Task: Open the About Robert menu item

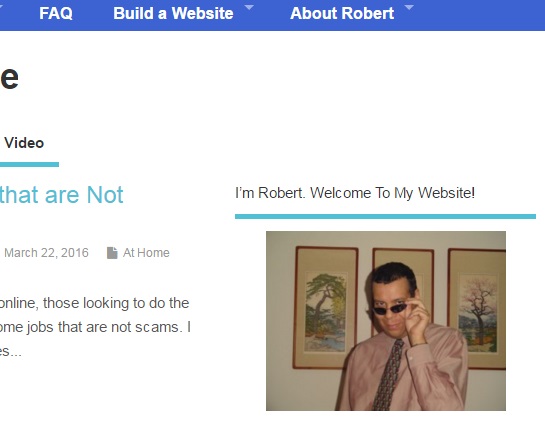Action: pyautogui.click(x=342, y=14)
